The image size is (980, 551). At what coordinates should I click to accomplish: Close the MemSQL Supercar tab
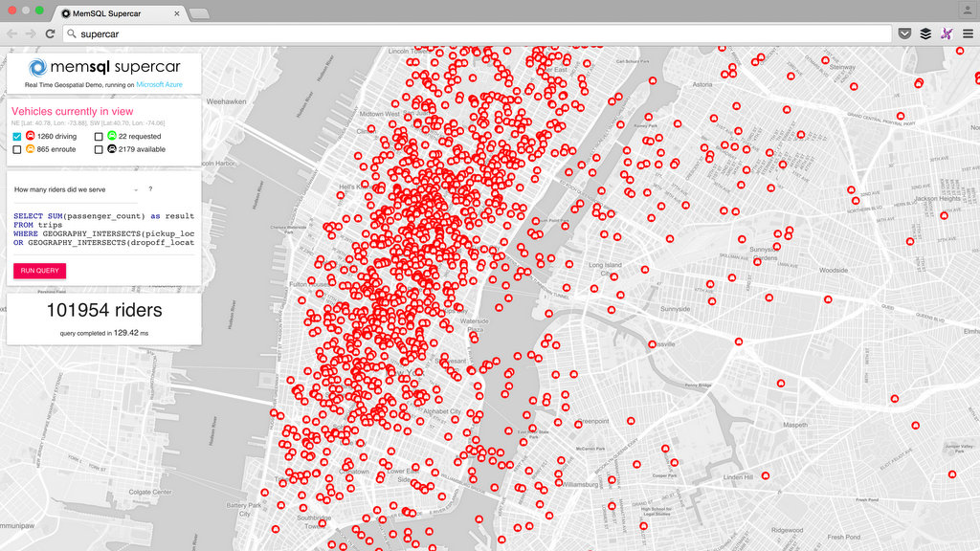pyautogui.click(x=177, y=13)
